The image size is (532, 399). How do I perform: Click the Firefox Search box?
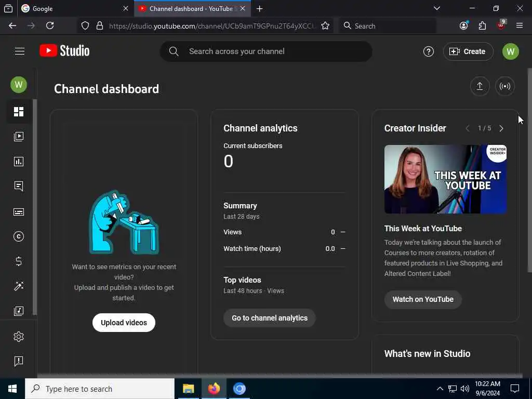click(x=388, y=26)
